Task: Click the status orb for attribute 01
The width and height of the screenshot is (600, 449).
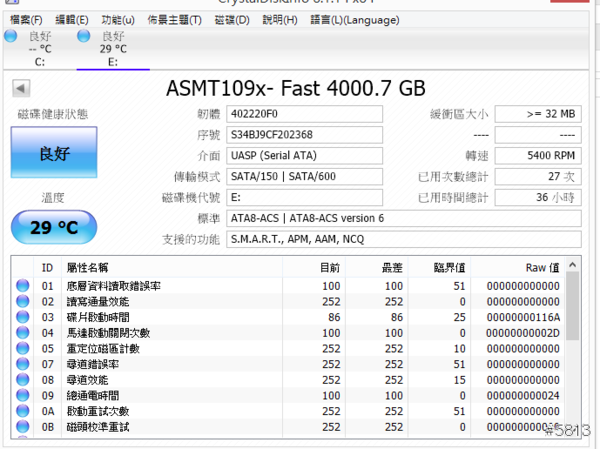Action: pyautogui.click(x=22, y=285)
